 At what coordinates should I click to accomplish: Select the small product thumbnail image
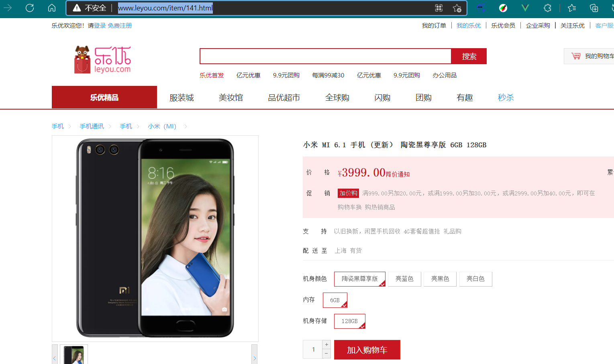pos(74,355)
